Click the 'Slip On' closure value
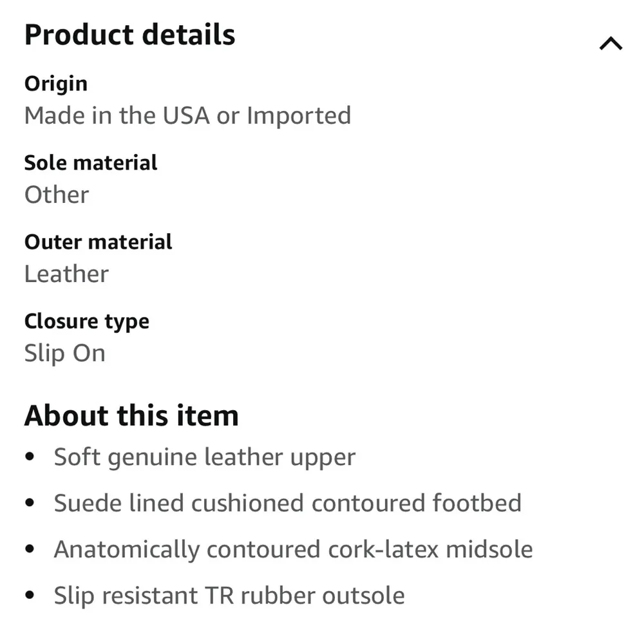644x644 pixels. click(x=64, y=354)
